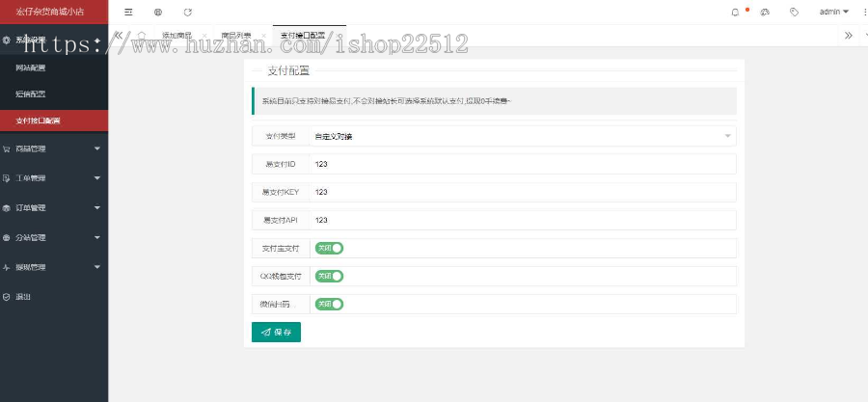This screenshot has width=868, height=402.
Task: Click the shop title in sidebar header
Action: [x=50, y=12]
